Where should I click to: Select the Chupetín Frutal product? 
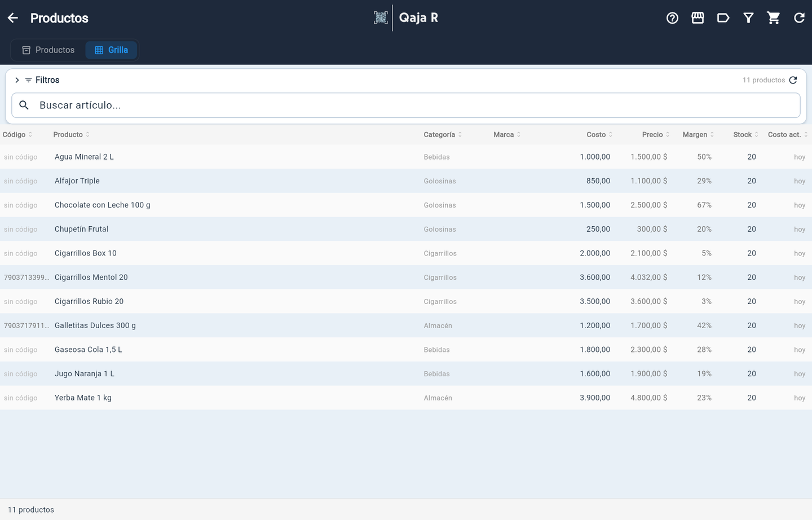pos(81,230)
